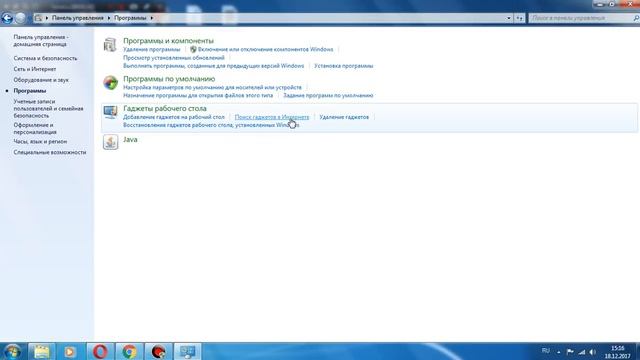Click Настройка параметров по умолчанию для носителей

pos(212,87)
